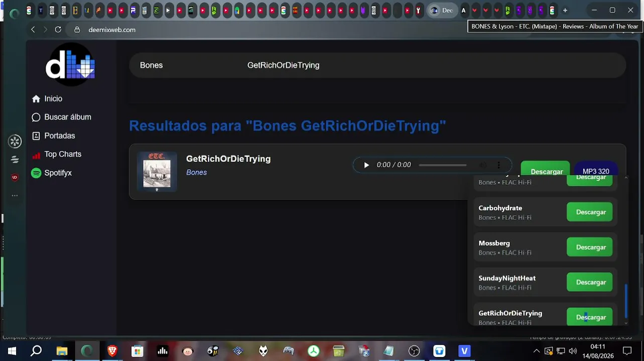
Task: Select the Mossberg track name
Action: tap(494, 243)
